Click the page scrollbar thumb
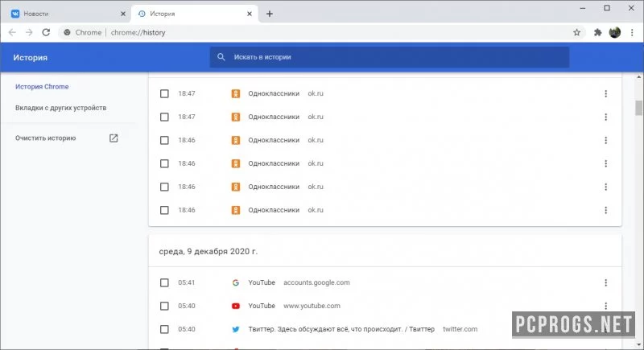644x350 pixels. (638, 108)
